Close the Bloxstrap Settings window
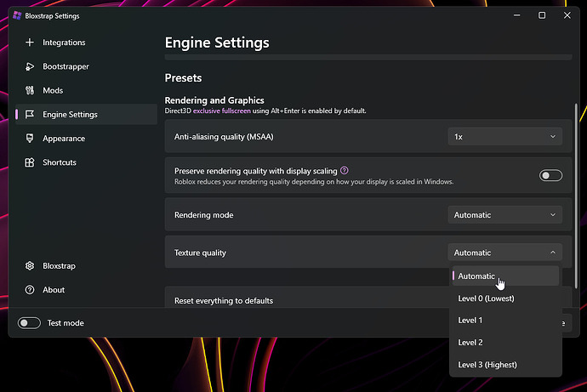587x392 pixels. point(567,15)
